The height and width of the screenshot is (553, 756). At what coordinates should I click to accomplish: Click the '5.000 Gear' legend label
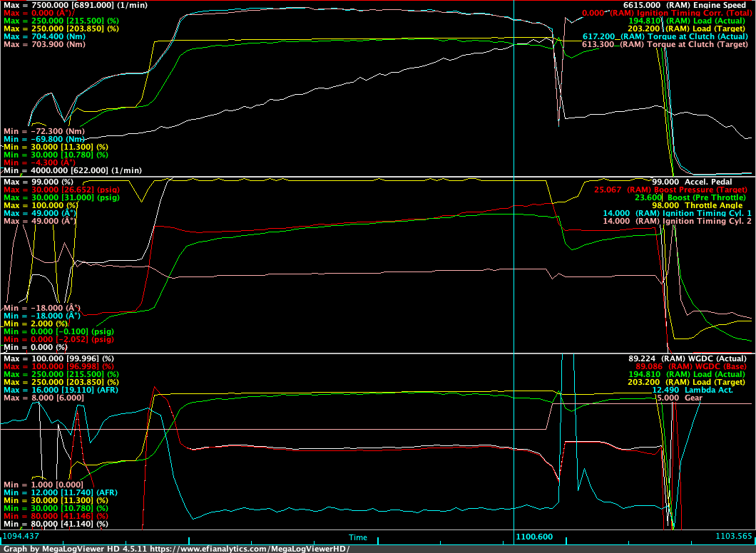[680, 398]
